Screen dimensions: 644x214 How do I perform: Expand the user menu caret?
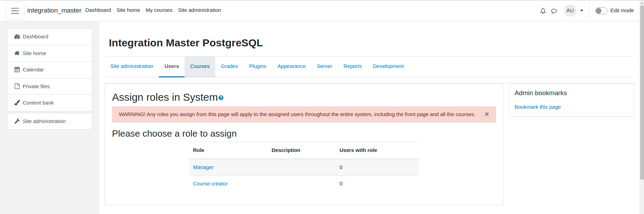point(582,10)
